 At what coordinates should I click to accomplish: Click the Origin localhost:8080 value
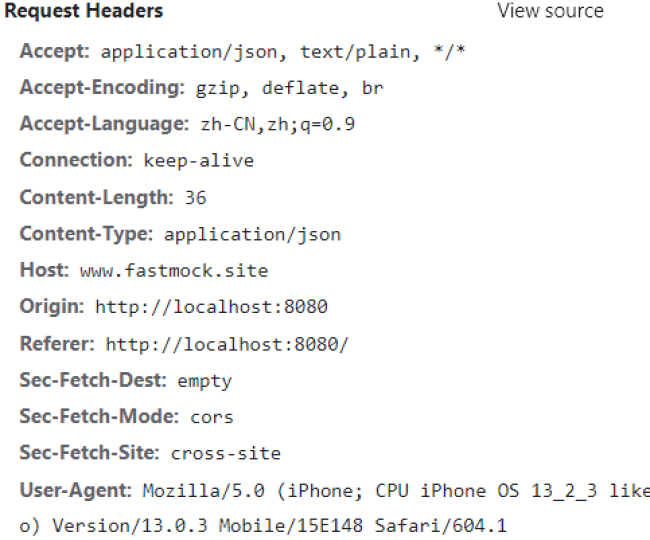click(211, 307)
